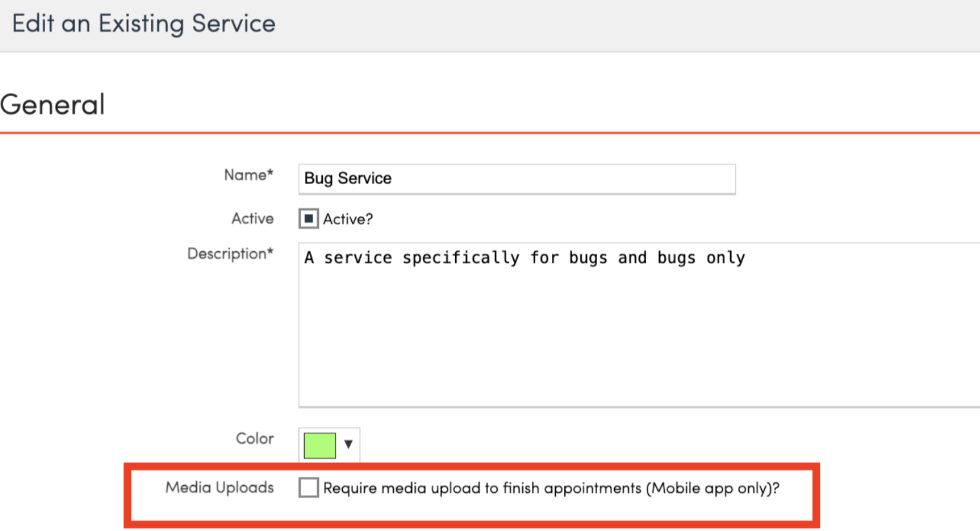Screen dimensions: 980x531
Task: Click the "Media Uploads" field label
Action: click(219, 488)
